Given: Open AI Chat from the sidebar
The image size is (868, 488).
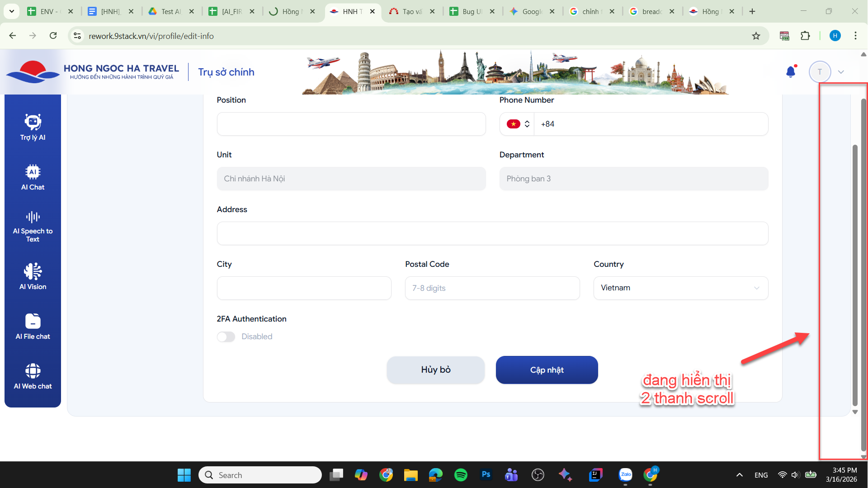Looking at the screenshot, I should click(x=33, y=177).
